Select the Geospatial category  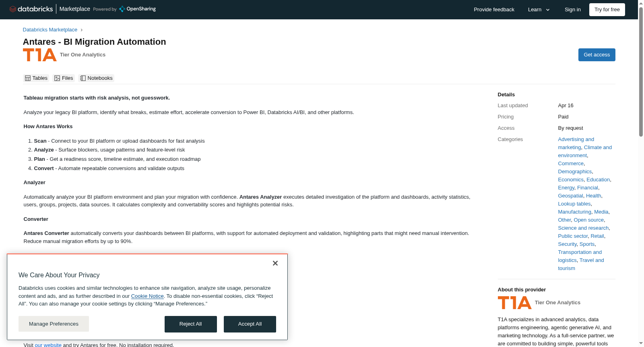(570, 196)
